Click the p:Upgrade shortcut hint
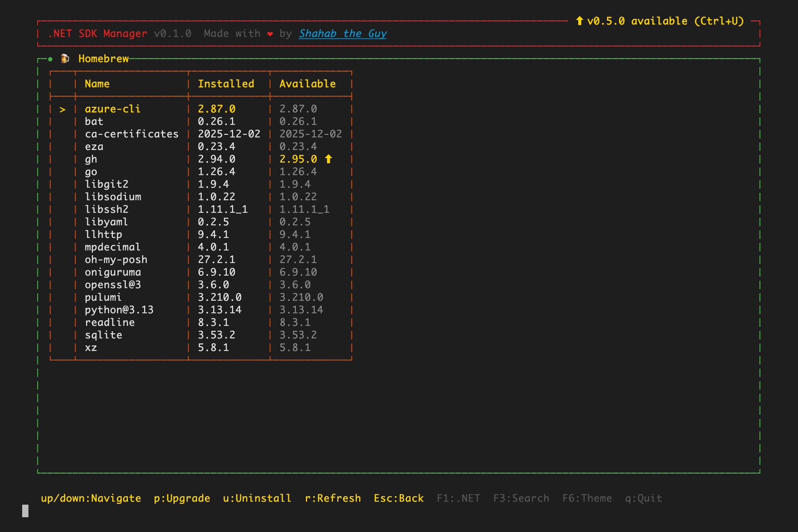Screen dimensions: 798x532 coord(182,498)
